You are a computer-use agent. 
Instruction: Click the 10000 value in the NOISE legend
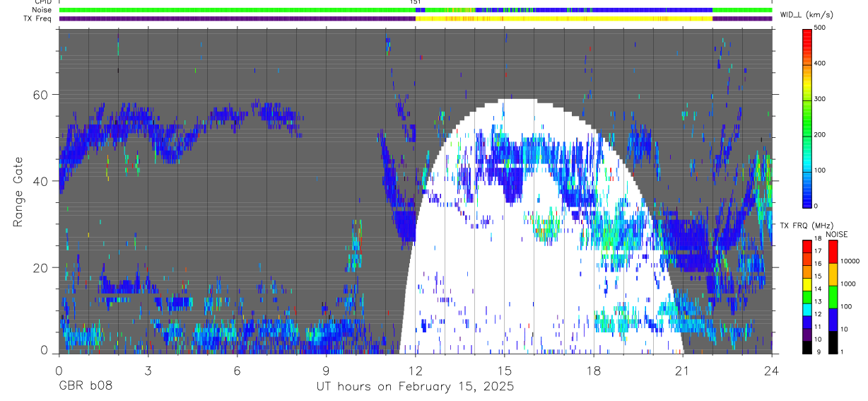coord(850,262)
